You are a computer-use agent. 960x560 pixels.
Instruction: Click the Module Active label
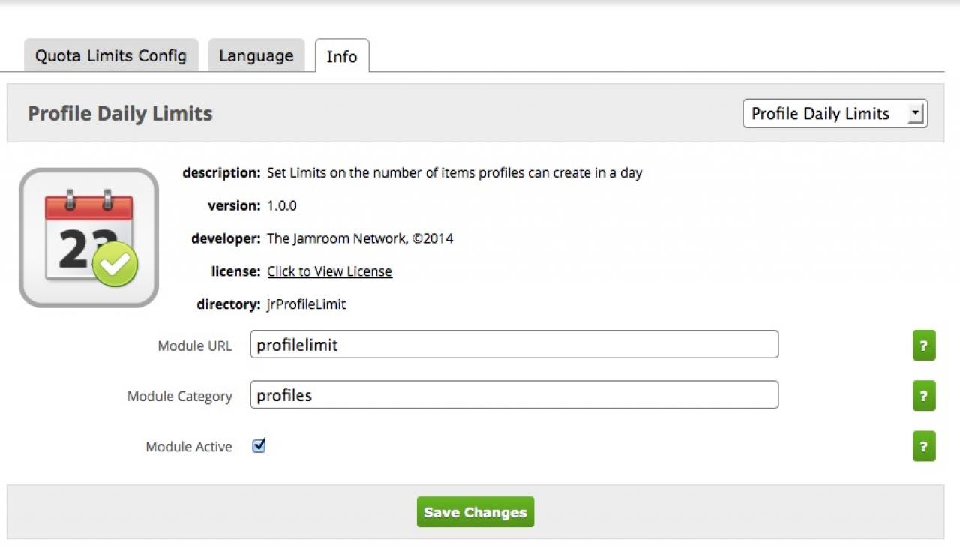[189, 447]
